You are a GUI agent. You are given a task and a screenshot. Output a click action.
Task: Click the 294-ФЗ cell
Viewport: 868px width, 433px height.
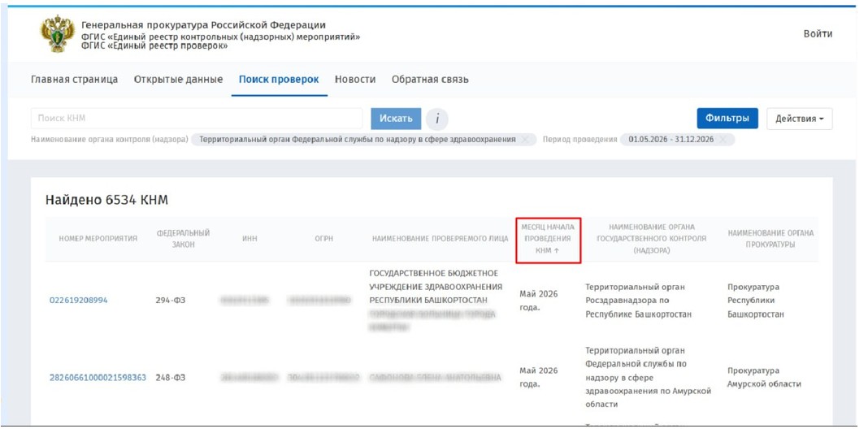(x=171, y=301)
